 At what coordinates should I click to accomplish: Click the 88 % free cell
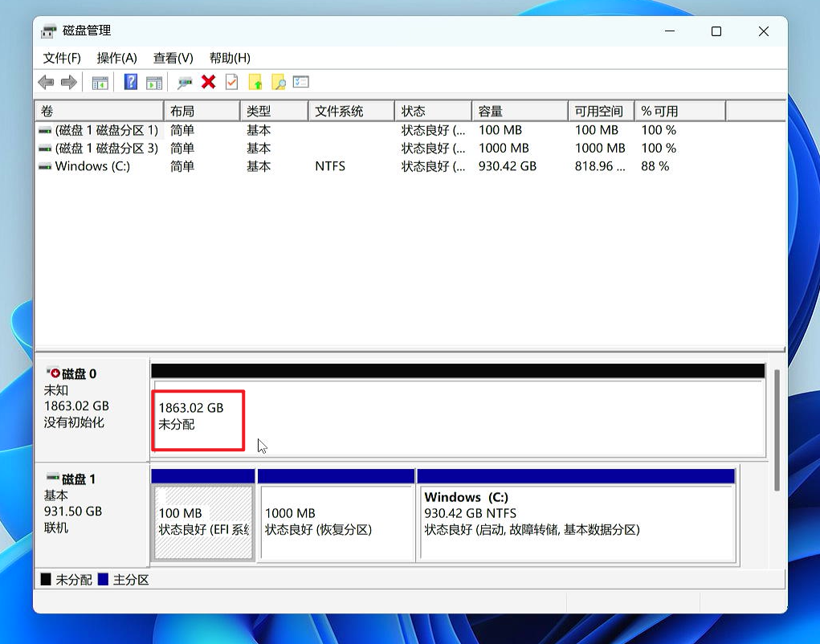pyautogui.click(x=655, y=166)
